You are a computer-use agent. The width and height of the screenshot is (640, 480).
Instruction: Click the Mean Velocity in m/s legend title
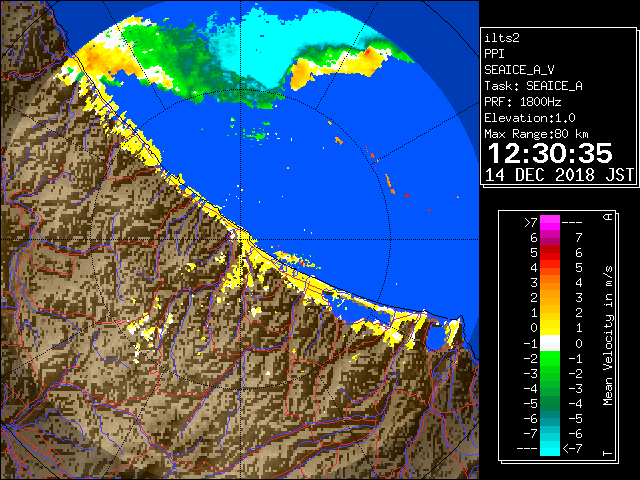[609, 336]
